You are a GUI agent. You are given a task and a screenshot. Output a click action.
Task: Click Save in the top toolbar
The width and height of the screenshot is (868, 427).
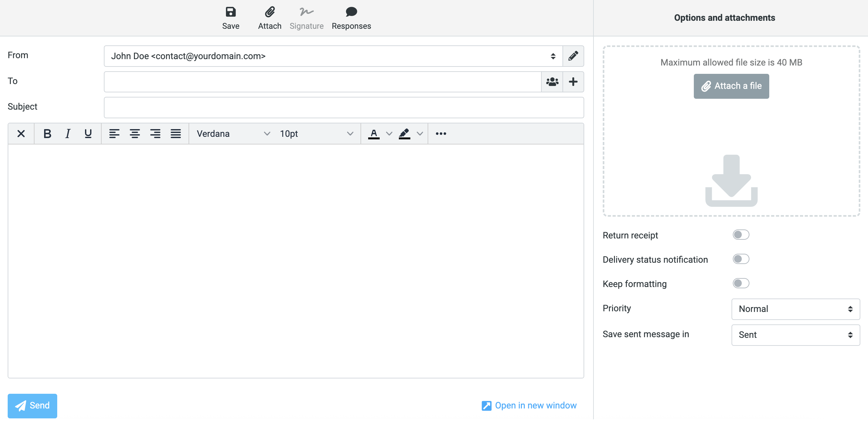(x=230, y=18)
